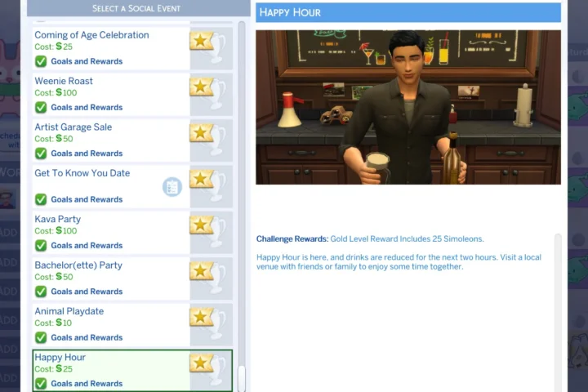This screenshot has height=392, width=588.
Task: Select the Happy Hour event title
Action: tap(60, 357)
